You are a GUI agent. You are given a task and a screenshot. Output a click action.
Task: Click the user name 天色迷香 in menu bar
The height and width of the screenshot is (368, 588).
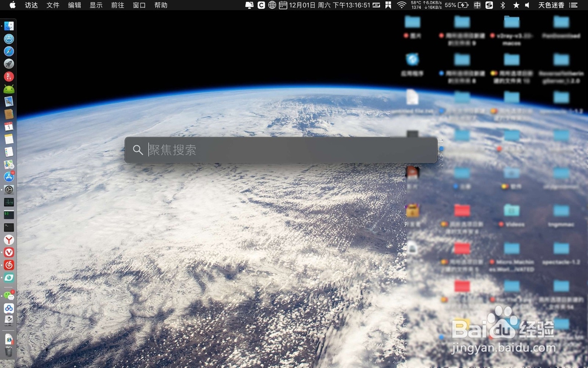tap(552, 5)
